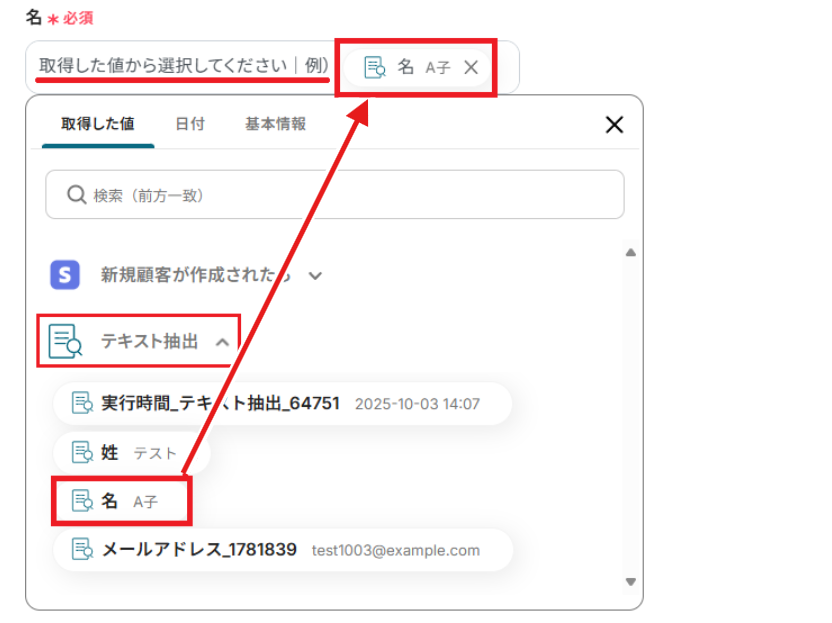Screen dimensions: 832x623
Task: Click the magnifier icon in the search box
Action: 76,195
